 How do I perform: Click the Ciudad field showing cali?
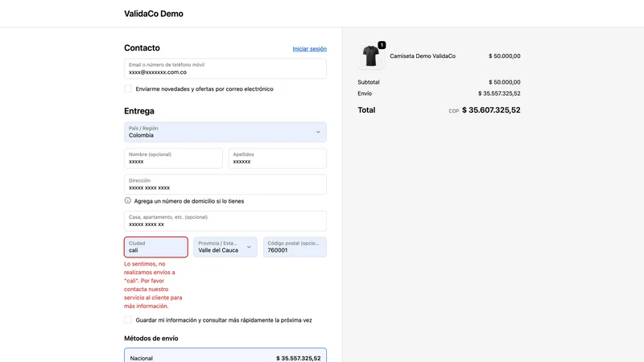pos(156,247)
